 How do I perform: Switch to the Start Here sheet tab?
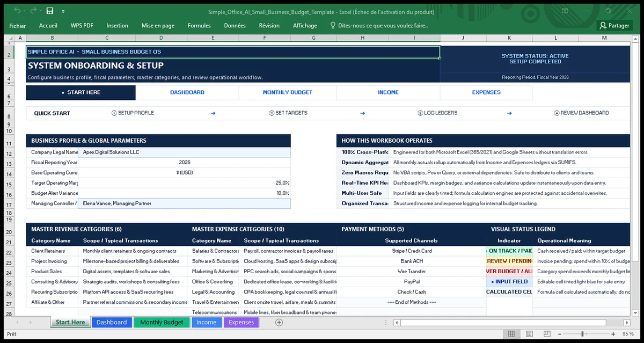point(70,322)
